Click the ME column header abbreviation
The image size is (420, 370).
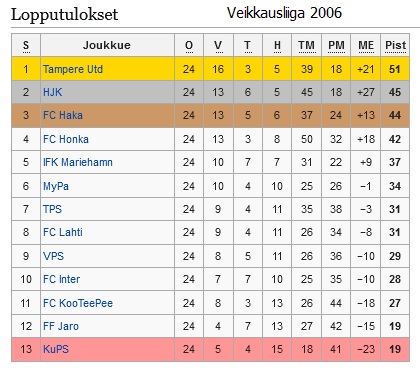coord(366,45)
